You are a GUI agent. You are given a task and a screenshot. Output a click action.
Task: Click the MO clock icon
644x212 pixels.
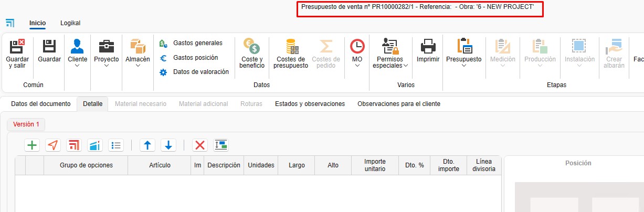click(x=357, y=46)
